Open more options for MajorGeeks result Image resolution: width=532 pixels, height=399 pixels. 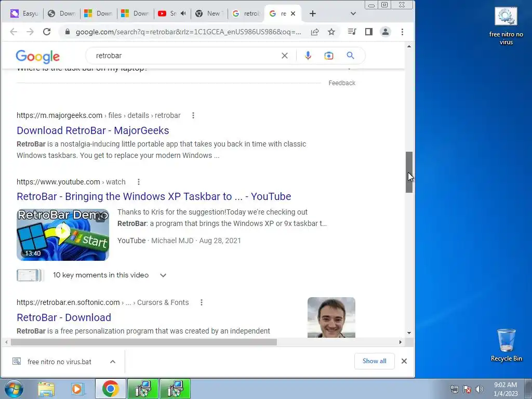coord(193,115)
